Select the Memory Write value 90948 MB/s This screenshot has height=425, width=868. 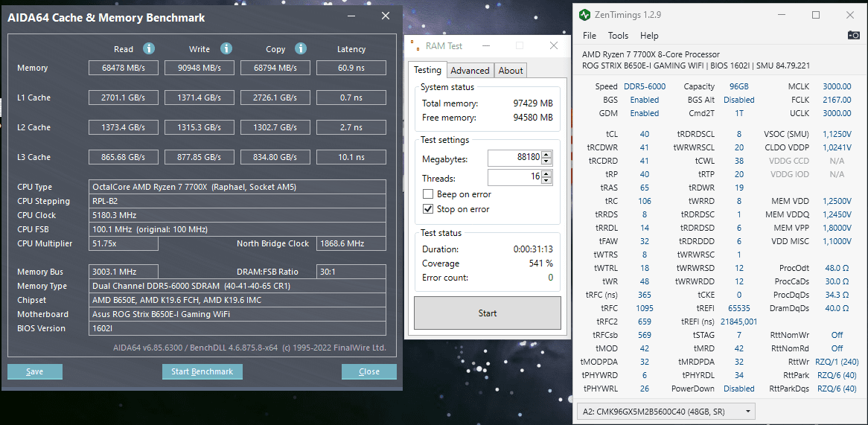[200, 68]
